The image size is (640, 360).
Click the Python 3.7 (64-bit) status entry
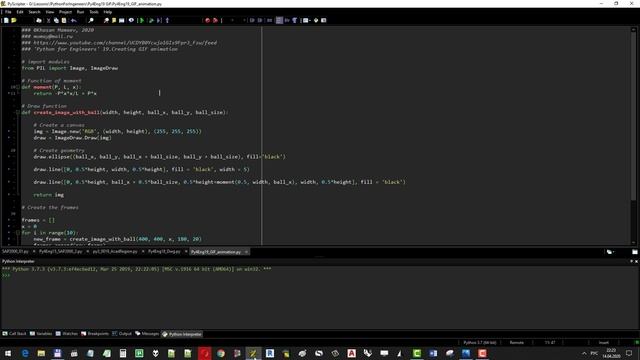(480, 343)
